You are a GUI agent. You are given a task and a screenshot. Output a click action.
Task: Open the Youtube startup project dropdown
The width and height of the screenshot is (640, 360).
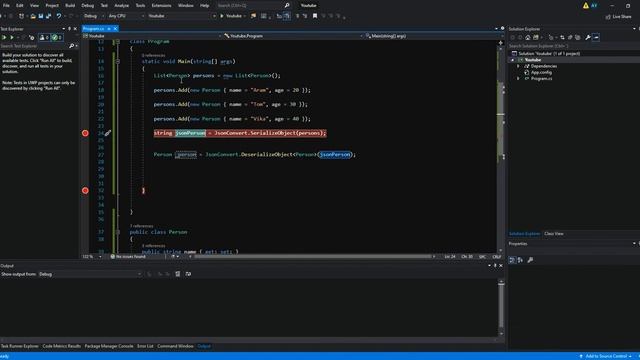pyautogui.click(x=182, y=16)
